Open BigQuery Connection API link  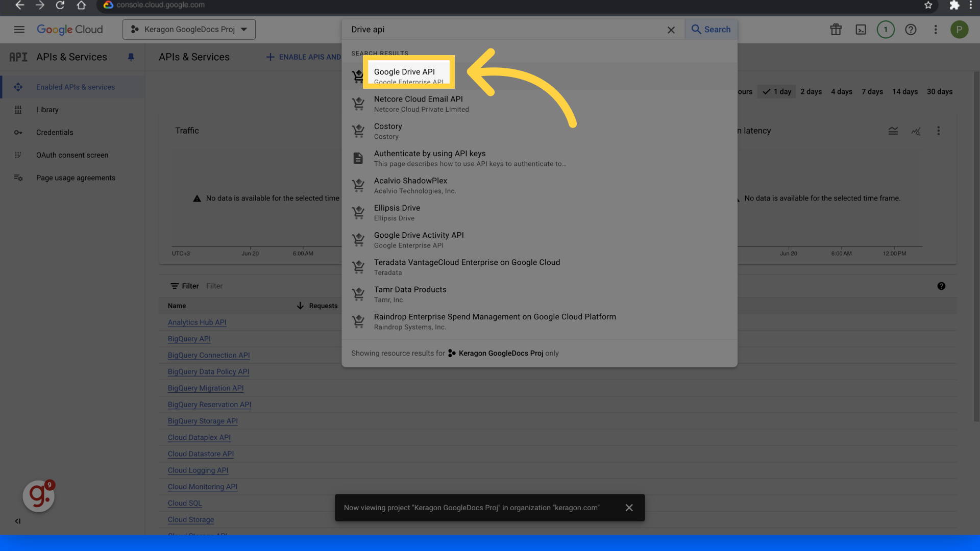[x=209, y=355]
